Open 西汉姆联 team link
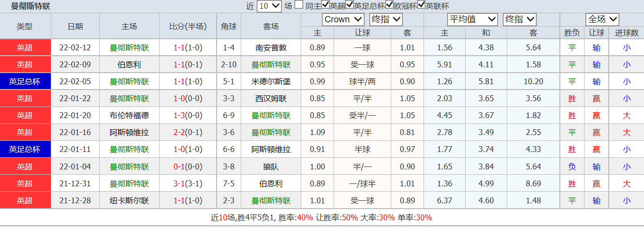The image size is (644, 227). pyautogui.click(x=271, y=98)
